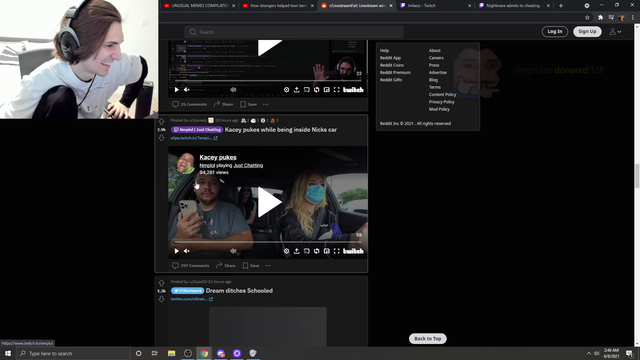Click large center play button on Kacey clip
Screen dimensions: 640x360
click(x=269, y=202)
